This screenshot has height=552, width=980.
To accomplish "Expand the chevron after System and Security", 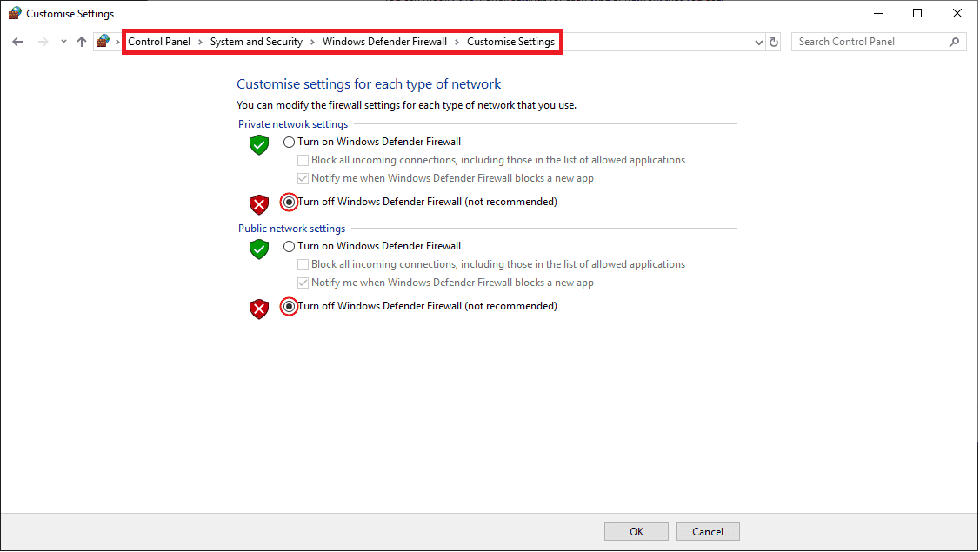I will pyautogui.click(x=310, y=41).
